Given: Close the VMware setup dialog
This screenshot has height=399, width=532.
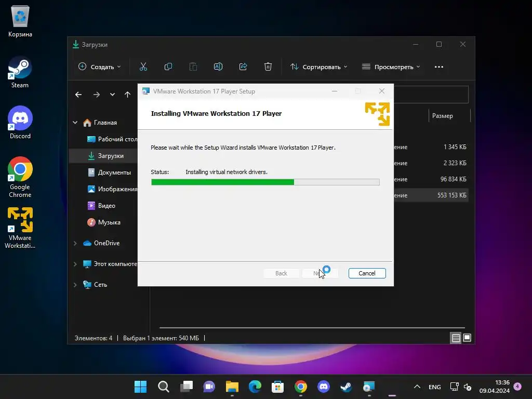Looking at the screenshot, I should 382,91.
